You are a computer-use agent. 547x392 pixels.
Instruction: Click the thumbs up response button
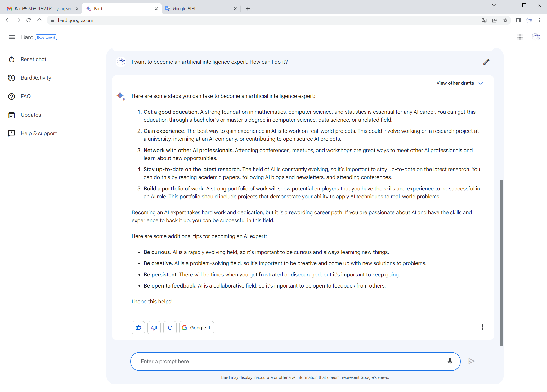pos(138,328)
